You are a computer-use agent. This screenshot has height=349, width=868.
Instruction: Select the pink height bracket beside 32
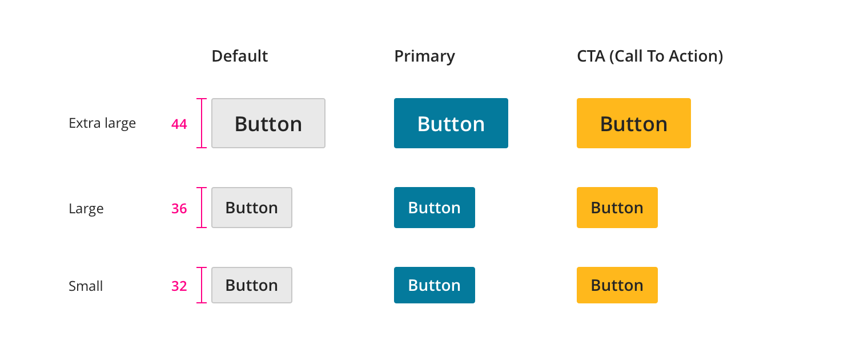202,285
